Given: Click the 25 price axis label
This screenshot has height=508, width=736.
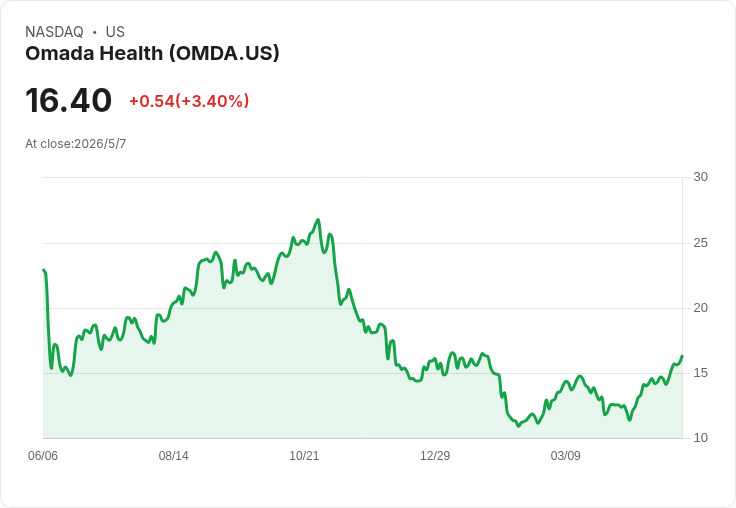Looking at the screenshot, I should (700, 243).
